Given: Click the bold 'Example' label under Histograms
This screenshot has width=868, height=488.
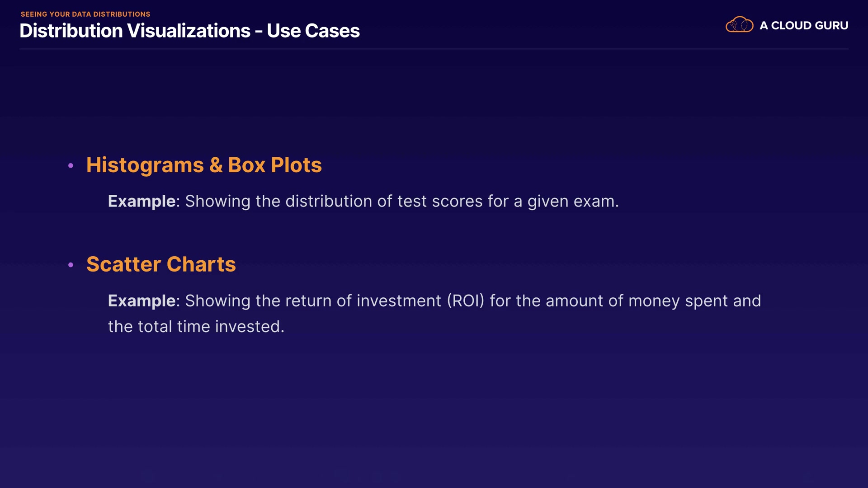Looking at the screenshot, I should point(142,202).
